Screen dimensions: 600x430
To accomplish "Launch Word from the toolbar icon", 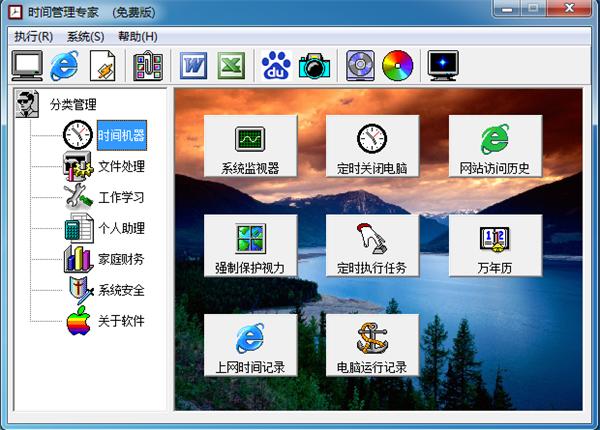I will (x=193, y=66).
